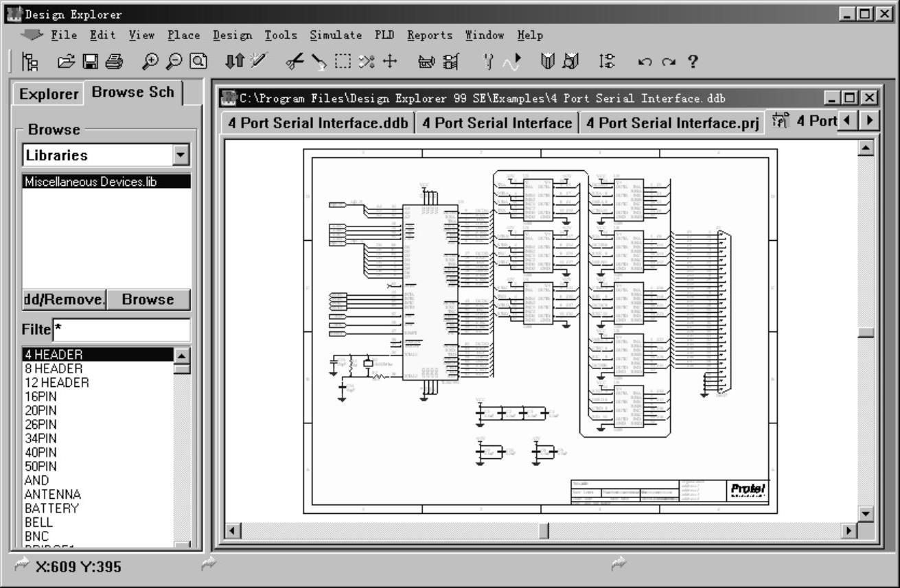Screen dimensions: 900x588
Task: Open the Help menu
Action: pos(530,35)
